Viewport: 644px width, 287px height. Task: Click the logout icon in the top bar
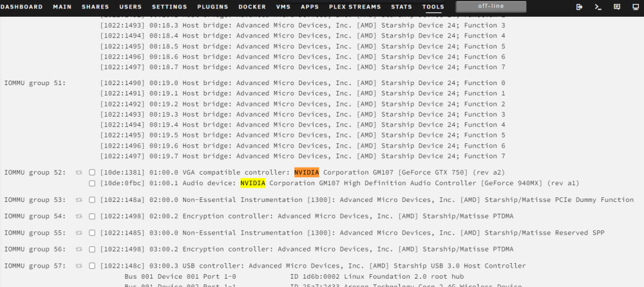tap(580, 7)
